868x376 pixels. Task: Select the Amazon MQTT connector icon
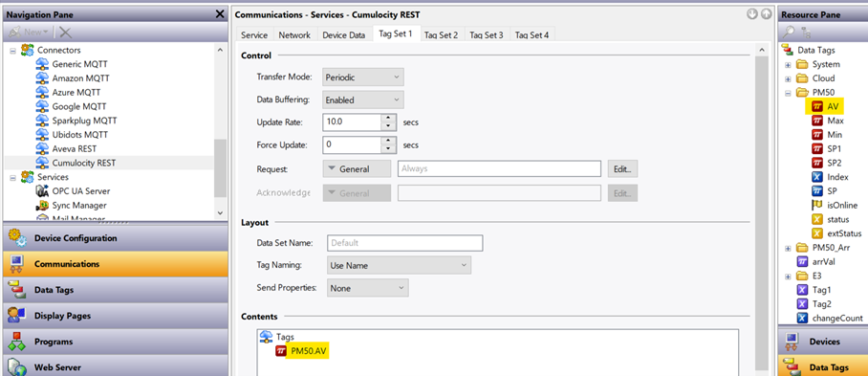[43, 78]
